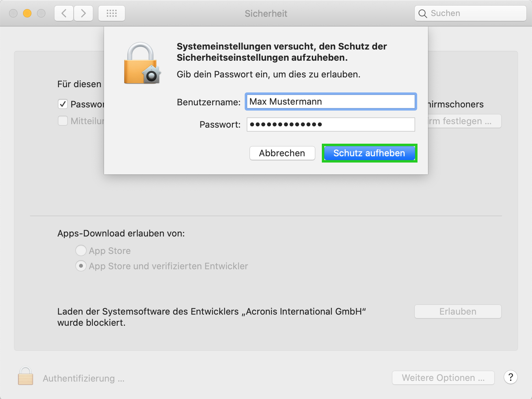Image resolution: width=532 pixels, height=399 pixels.
Task: Select the App Store radio option
Action: coord(81,250)
